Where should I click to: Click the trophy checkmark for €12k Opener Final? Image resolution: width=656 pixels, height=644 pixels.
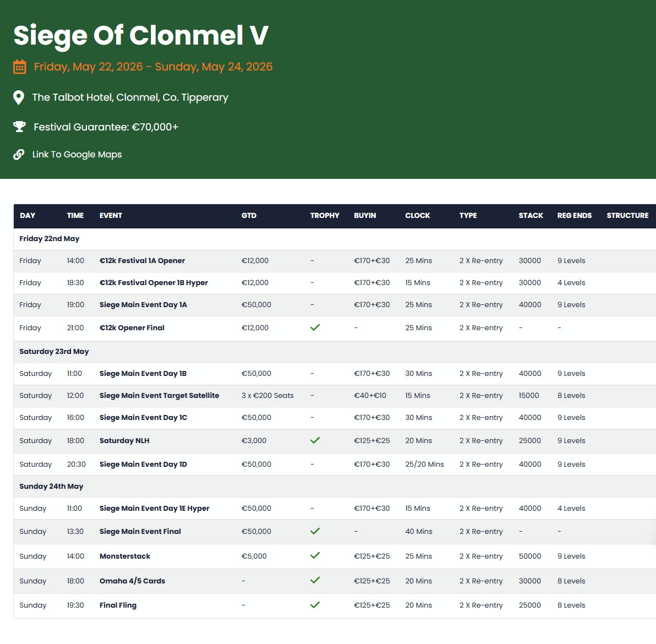[315, 328]
